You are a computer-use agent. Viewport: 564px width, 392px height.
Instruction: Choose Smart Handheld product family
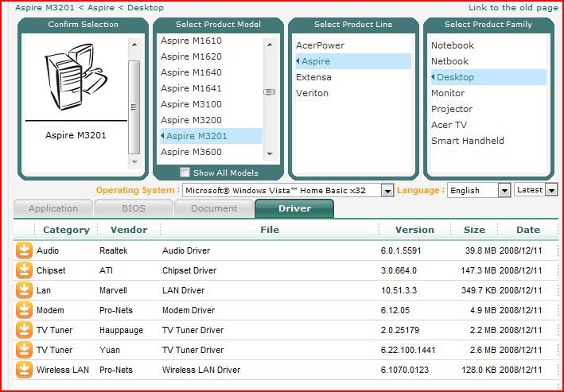click(468, 141)
